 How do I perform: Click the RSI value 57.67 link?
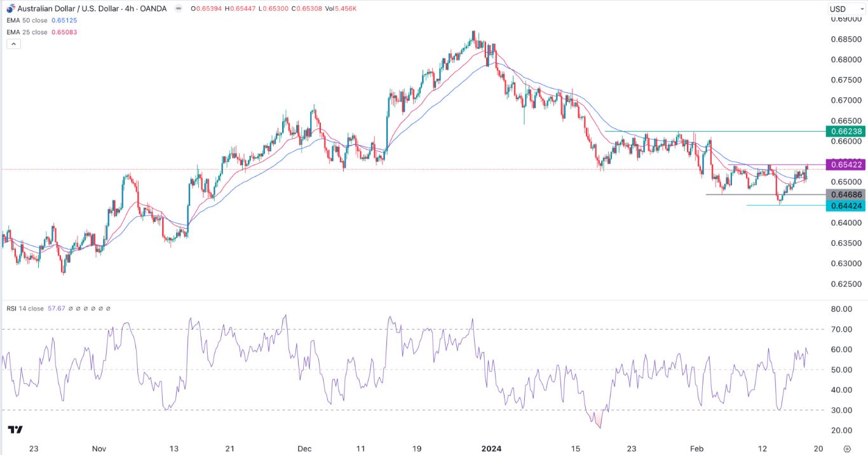[56, 308]
